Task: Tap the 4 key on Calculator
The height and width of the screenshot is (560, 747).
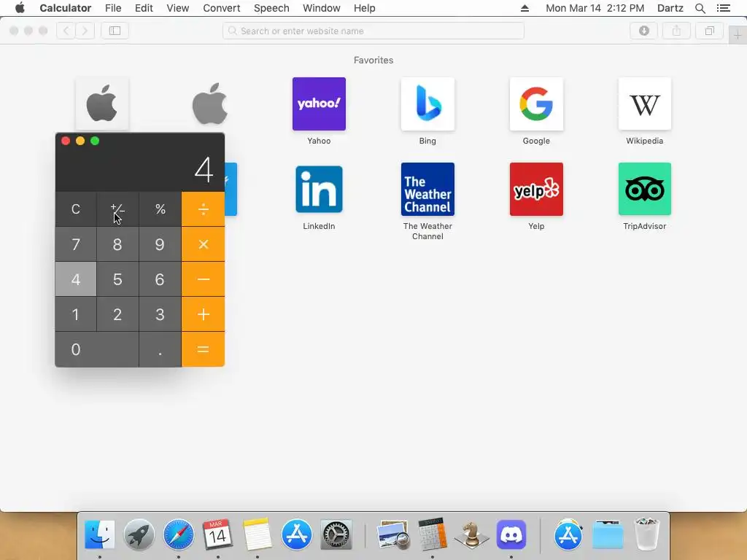Action: (76, 279)
